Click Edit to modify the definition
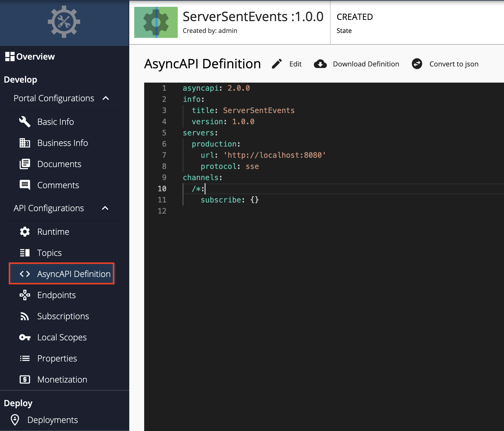 [x=295, y=64]
